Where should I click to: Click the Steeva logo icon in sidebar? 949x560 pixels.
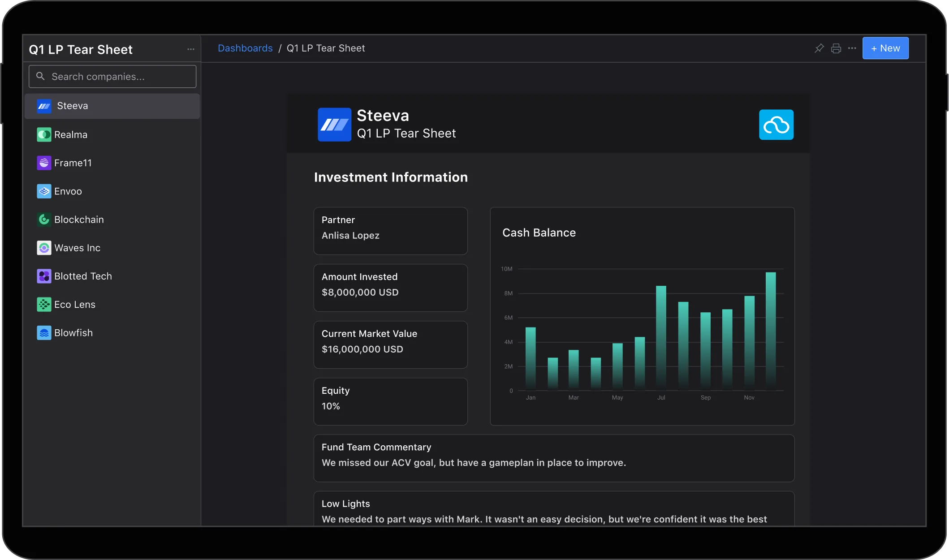tap(44, 106)
